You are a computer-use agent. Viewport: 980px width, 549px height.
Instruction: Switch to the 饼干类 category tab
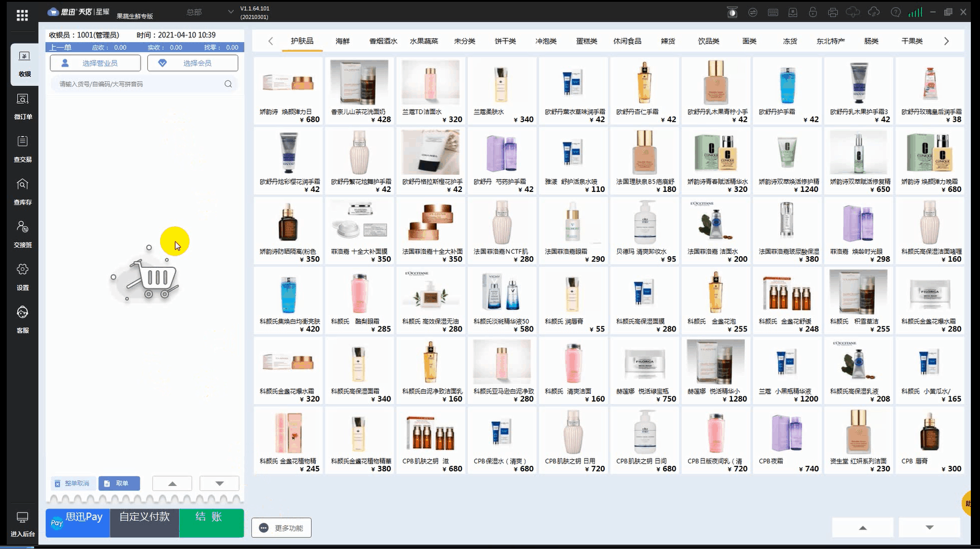505,41
